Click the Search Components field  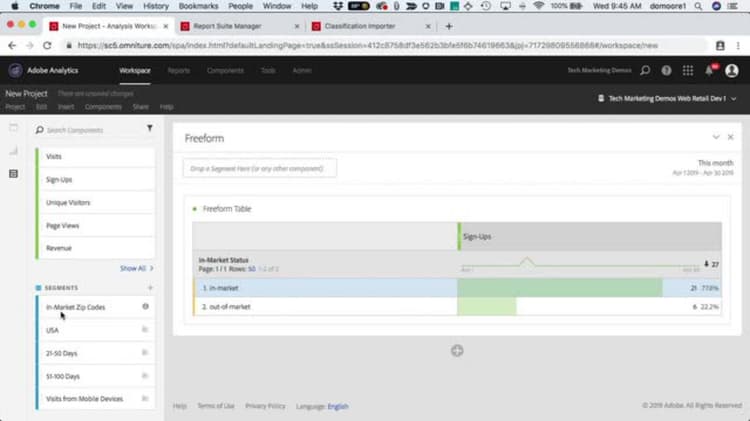88,130
